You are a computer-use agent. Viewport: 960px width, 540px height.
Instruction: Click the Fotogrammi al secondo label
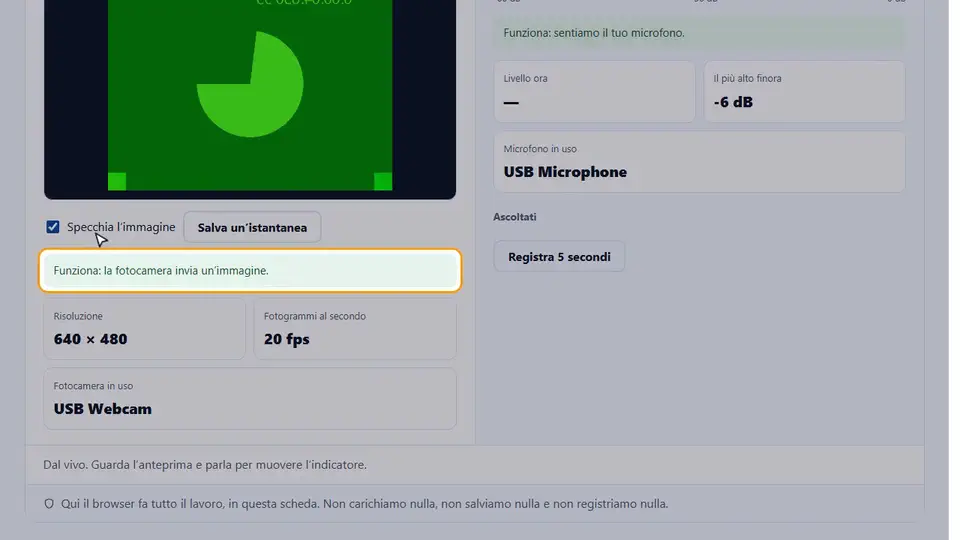coord(315,316)
